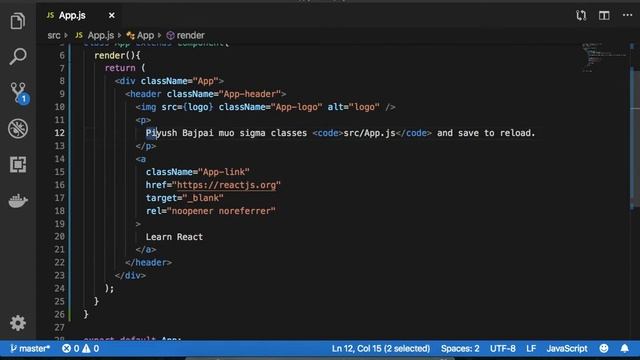Click the master branch indicator
Screen dimensions: 640x360
tap(30, 349)
